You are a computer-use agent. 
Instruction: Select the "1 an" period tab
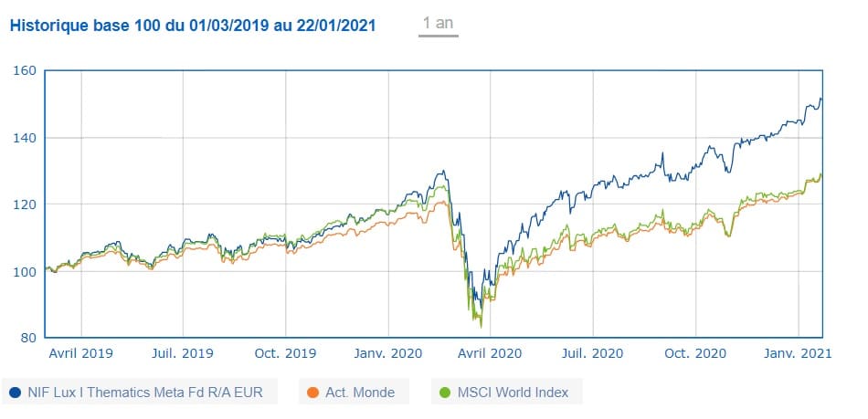click(439, 24)
